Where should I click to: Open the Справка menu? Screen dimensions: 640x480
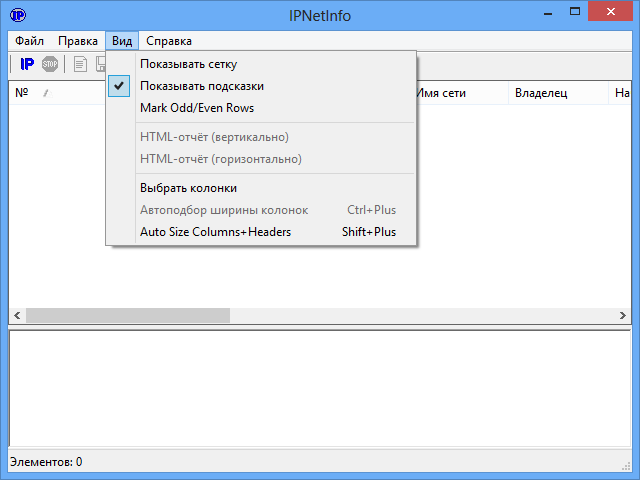coord(168,41)
